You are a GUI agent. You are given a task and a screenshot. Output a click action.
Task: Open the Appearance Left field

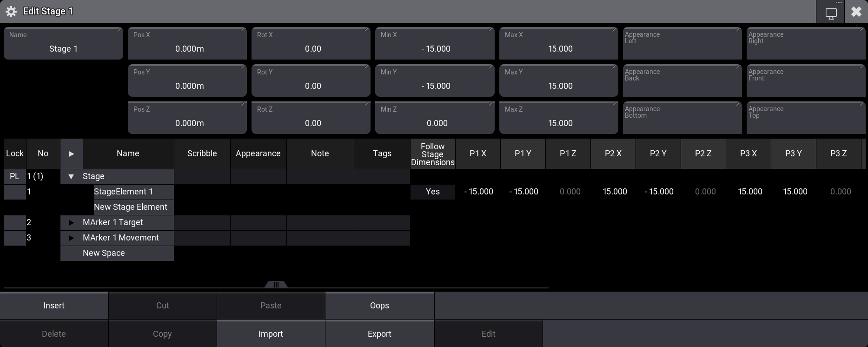(x=682, y=44)
